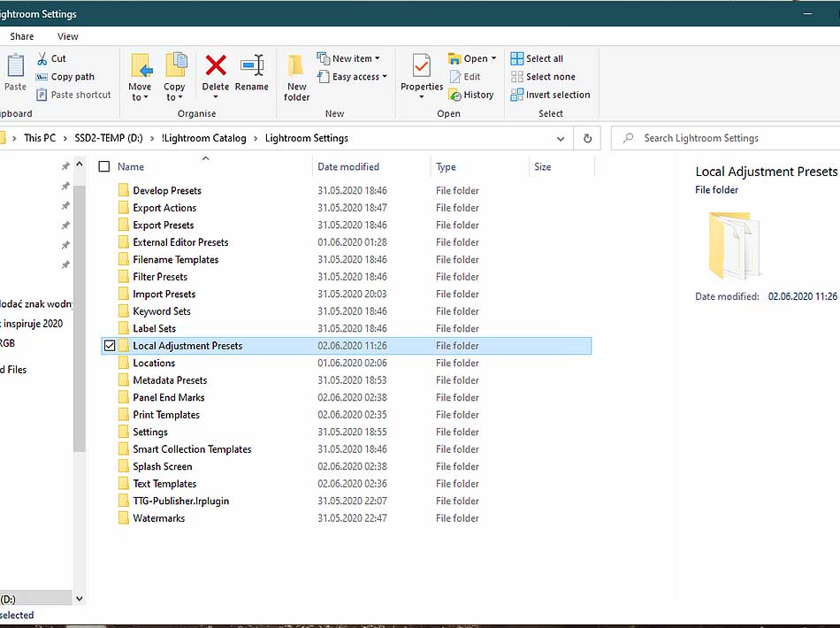Screen dimensions: 840x628
Task: Navigate to SSD2-TEMP (D:) in breadcrumb
Action: [109, 138]
